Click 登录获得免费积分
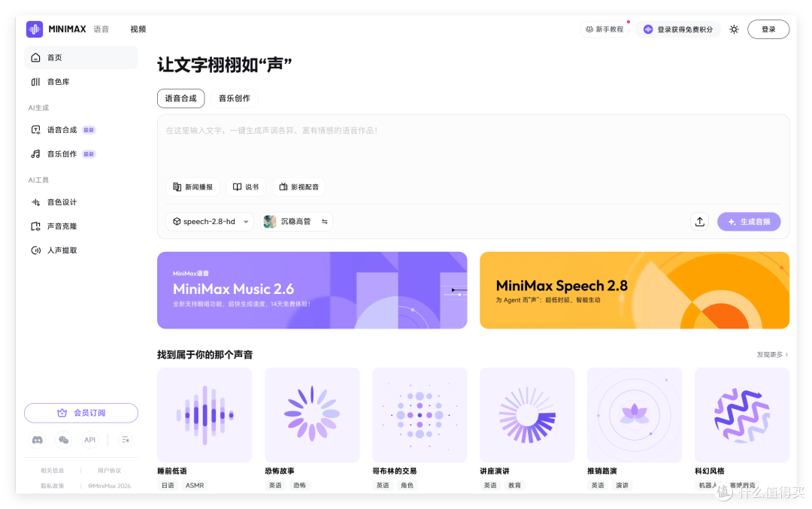The width and height of the screenshot is (812, 509). (x=678, y=29)
